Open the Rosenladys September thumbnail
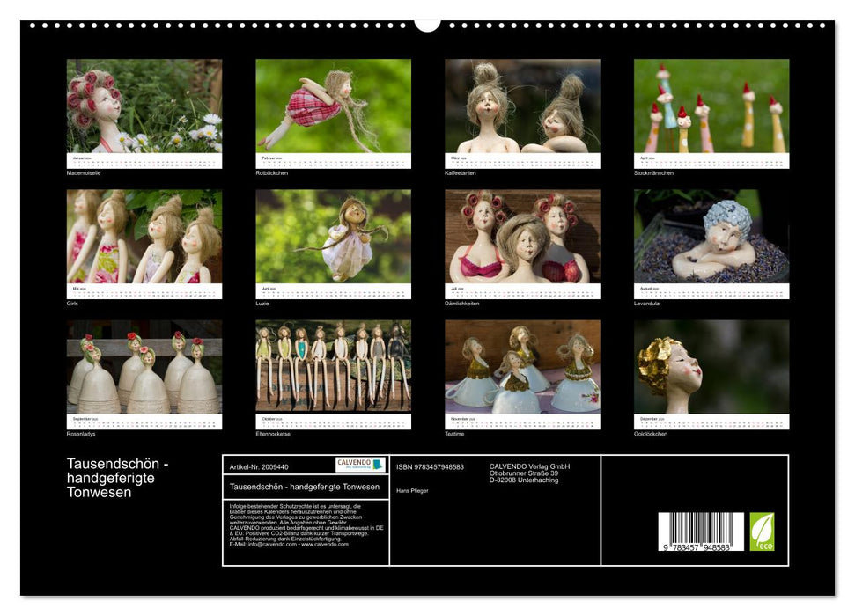 click(144, 367)
